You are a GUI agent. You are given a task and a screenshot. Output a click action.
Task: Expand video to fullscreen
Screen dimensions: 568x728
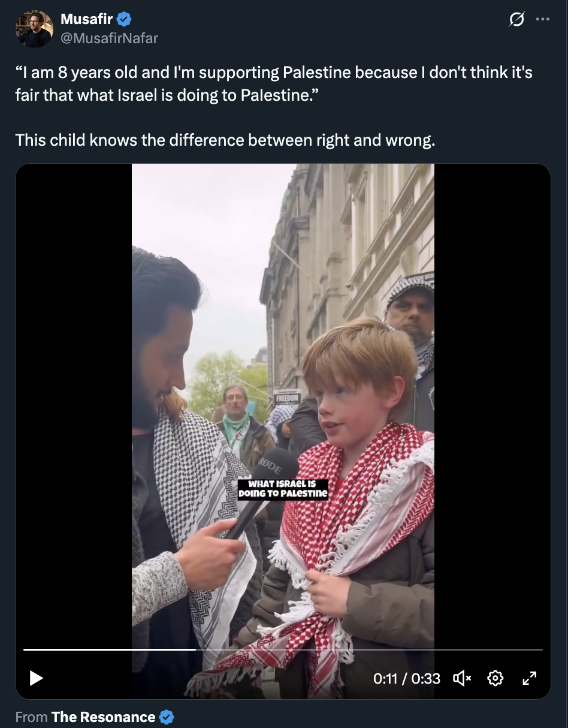tap(529, 678)
